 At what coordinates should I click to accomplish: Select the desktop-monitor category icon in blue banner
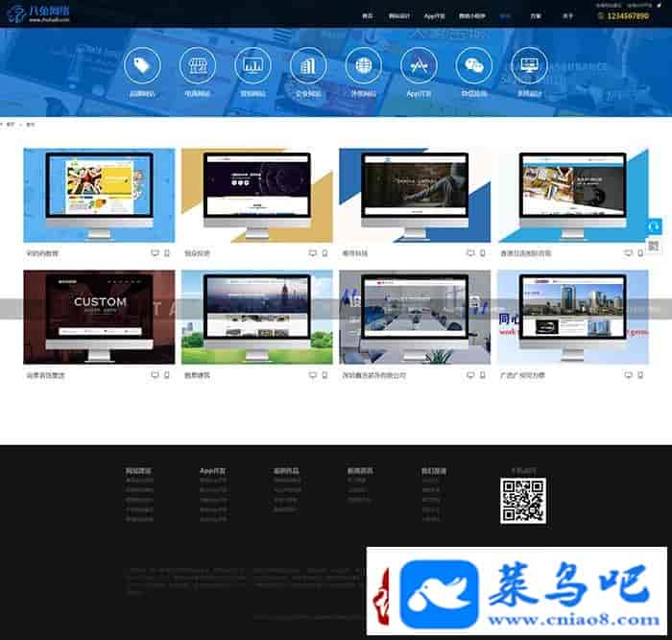point(529,65)
